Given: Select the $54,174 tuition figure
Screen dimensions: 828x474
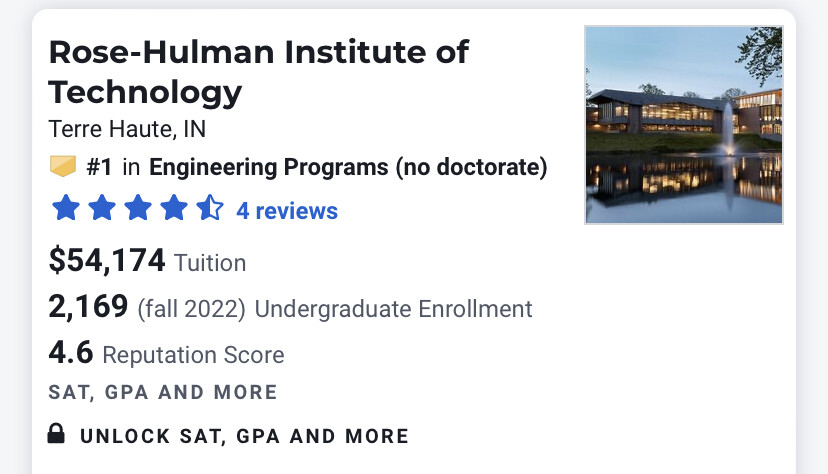Looking at the screenshot, I should point(107,261).
